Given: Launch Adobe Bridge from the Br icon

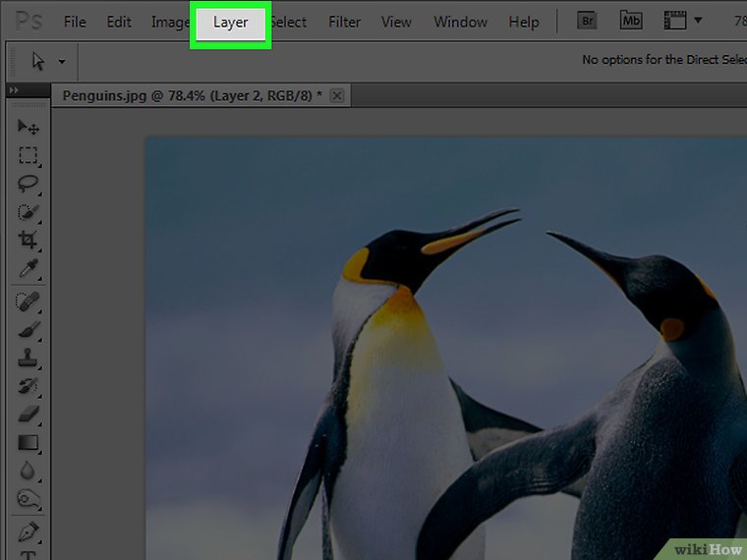Looking at the screenshot, I should pyautogui.click(x=587, y=21).
